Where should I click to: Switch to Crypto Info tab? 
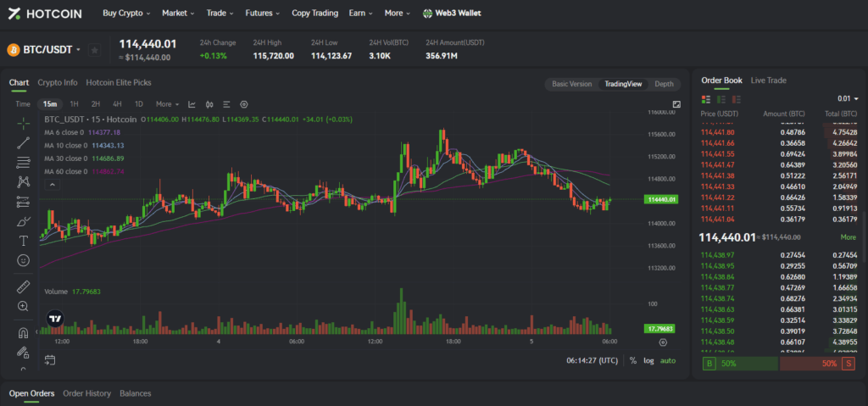click(x=58, y=82)
